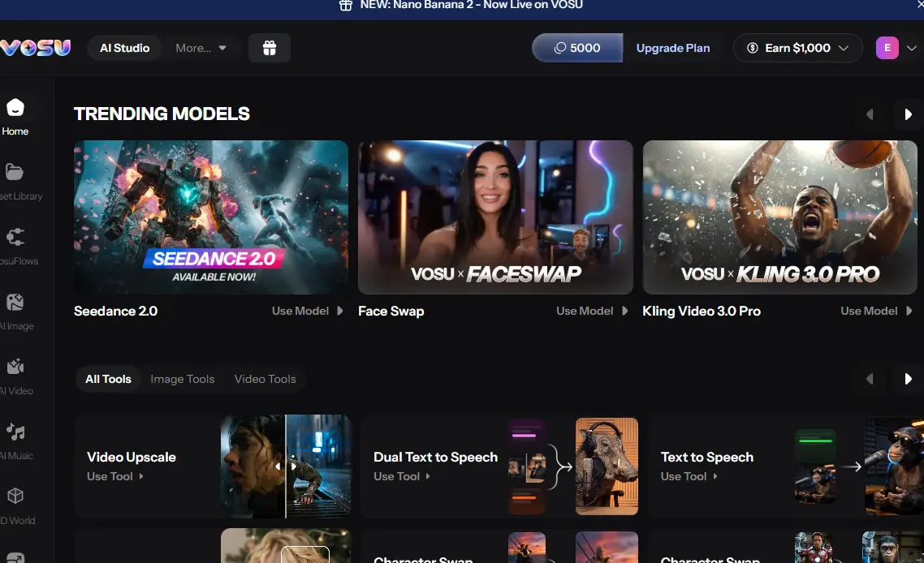Click the arrow next to Face Swap Use Model
The height and width of the screenshot is (563, 924).
click(624, 311)
